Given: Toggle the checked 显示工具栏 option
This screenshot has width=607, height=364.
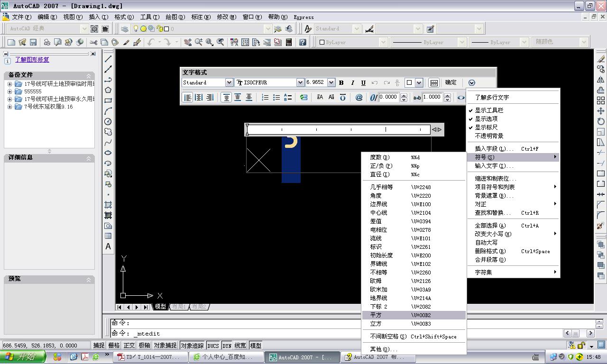Looking at the screenshot, I should pos(513,110).
